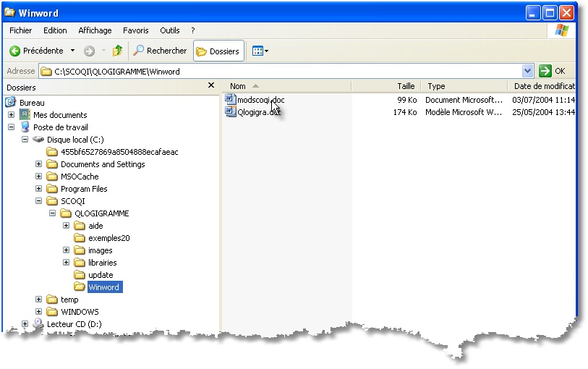Expand the images folder node
The width and height of the screenshot is (588, 369).
coord(66,250)
